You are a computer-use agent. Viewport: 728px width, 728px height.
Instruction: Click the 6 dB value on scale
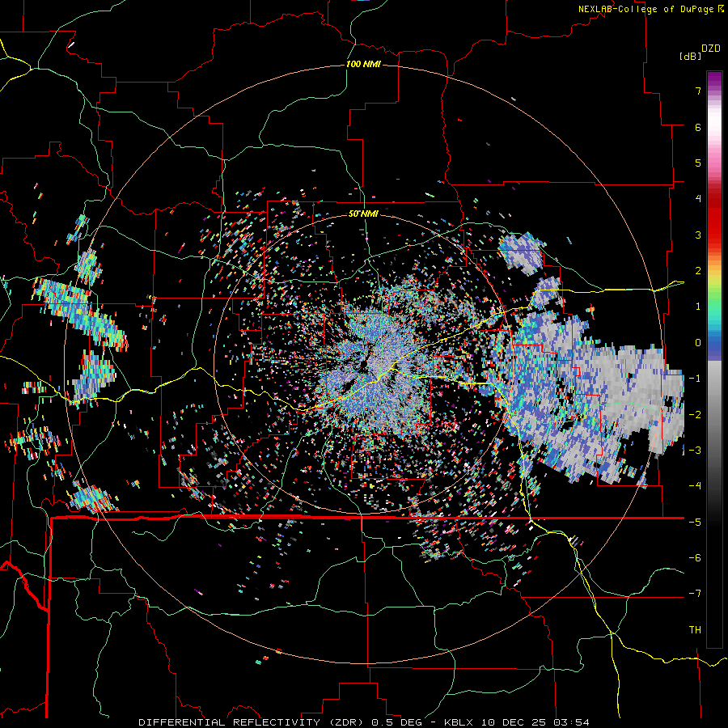(x=698, y=127)
